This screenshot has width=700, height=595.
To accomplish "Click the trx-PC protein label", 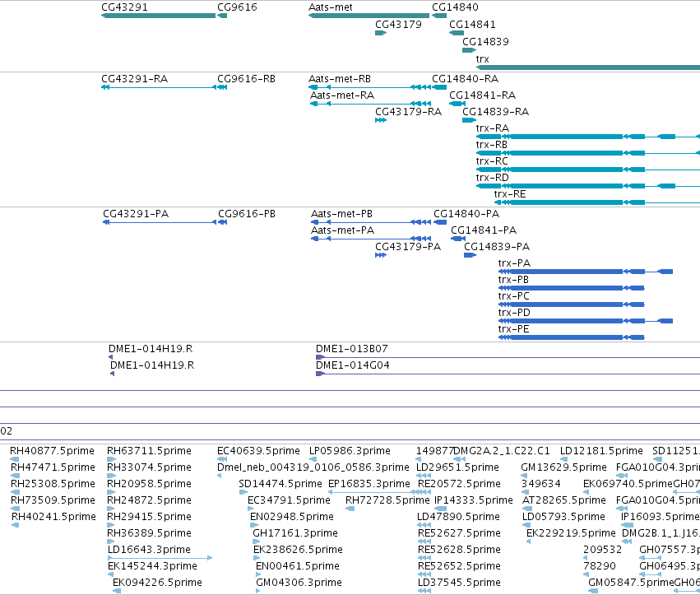I will pos(514,296).
